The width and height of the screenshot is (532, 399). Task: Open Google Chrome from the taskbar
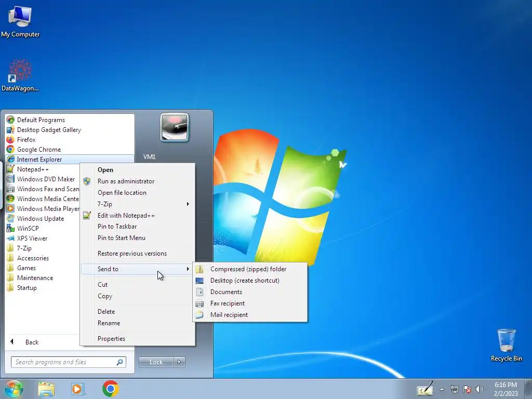110,389
